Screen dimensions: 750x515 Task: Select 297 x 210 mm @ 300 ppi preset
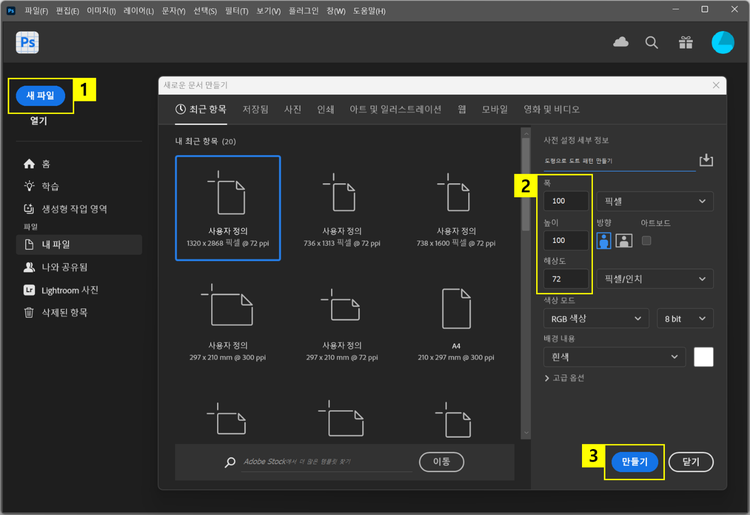pos(228,323)
